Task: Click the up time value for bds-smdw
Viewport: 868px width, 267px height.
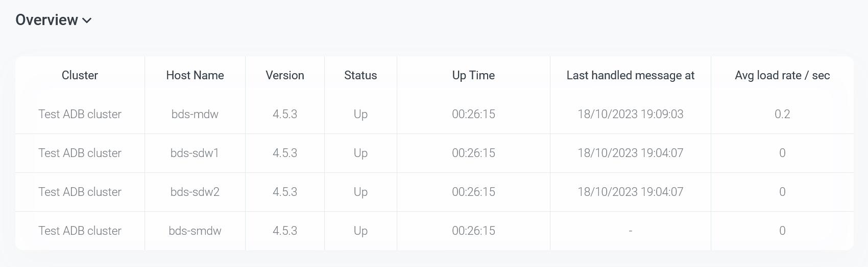Action: (x=473, y=231)
